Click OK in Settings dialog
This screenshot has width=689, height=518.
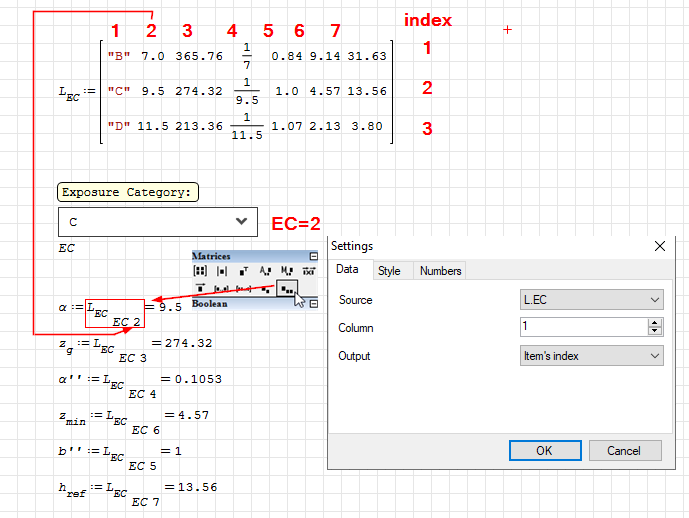click(543, 450)
